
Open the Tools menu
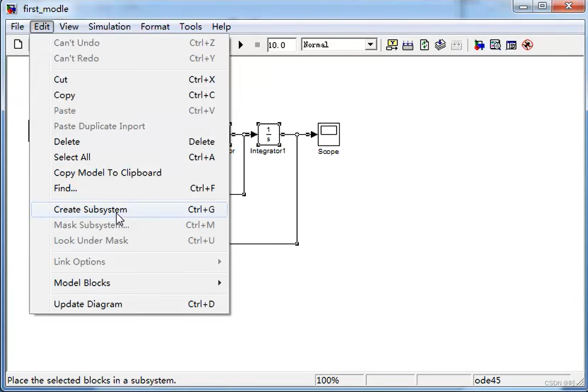(190, 26)
